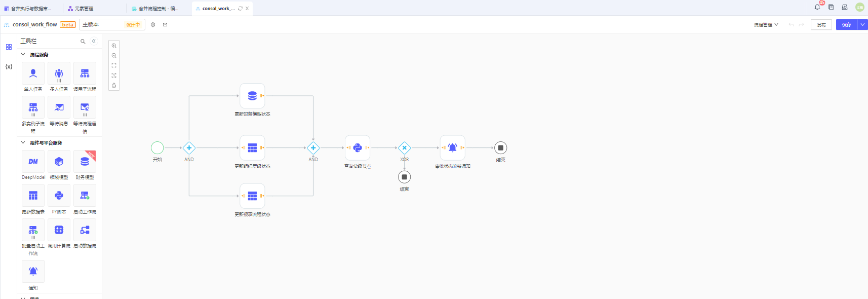Click the zoom in canvas icon
The image size is (868, 299).
[x=114, y=46]
